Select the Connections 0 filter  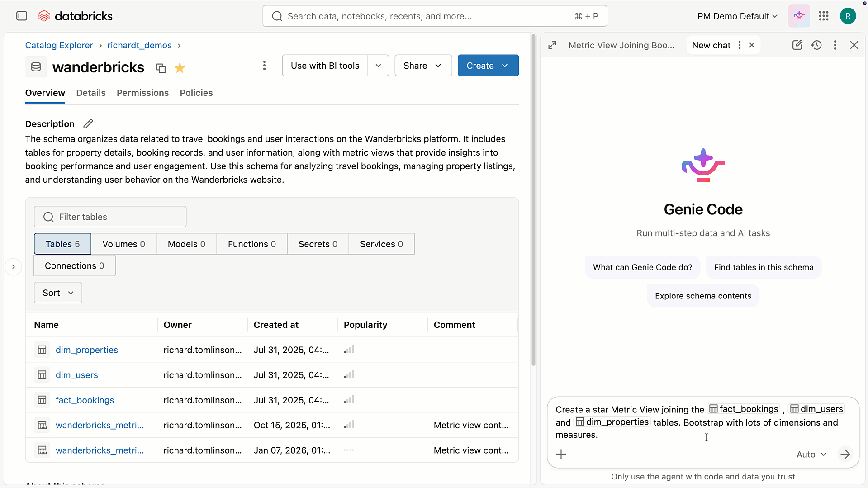(x=75, y=266)
